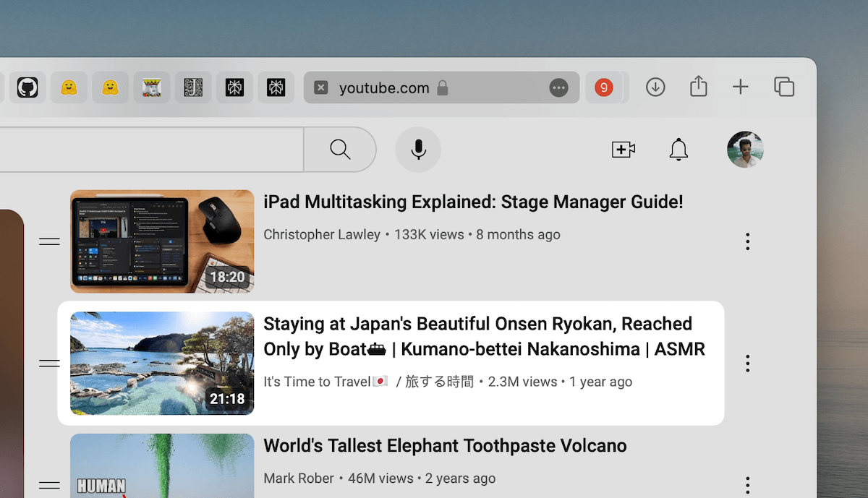
Task: Click the iPad Multitasking Explained title
Action: tap(473, 202)
